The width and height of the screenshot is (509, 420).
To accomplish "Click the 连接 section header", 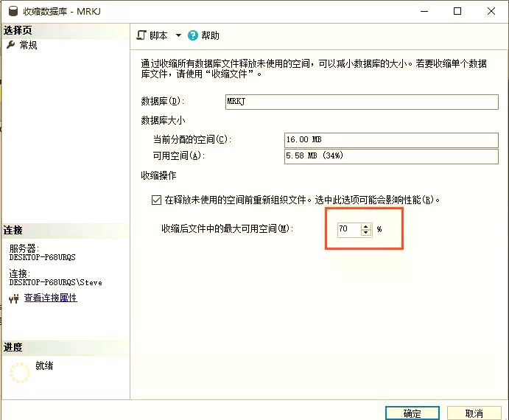I will tap(66, 231).
